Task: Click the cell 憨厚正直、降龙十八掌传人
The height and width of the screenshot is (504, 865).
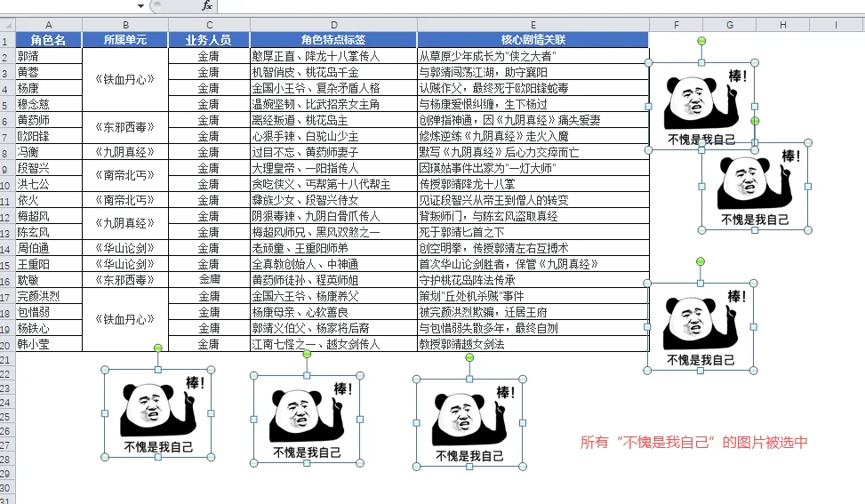Action: point(333,56)
